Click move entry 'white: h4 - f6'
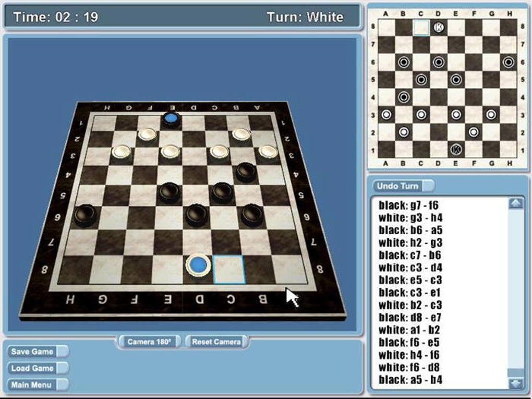Screen dimensions: 532x399 (409, 355)
